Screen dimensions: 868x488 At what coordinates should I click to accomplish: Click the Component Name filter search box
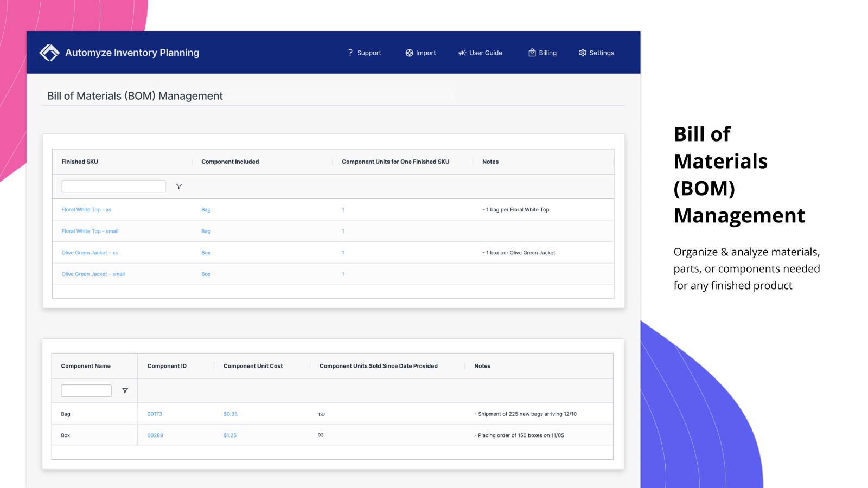(86, 390)
